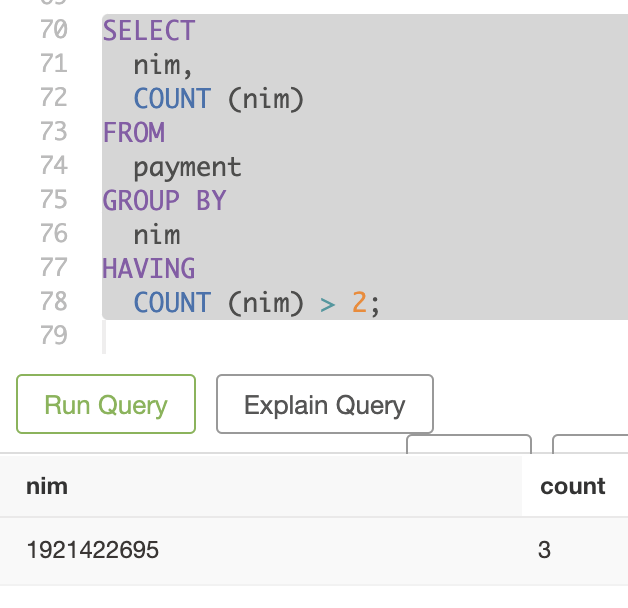Select the count column header

(572, 486)
